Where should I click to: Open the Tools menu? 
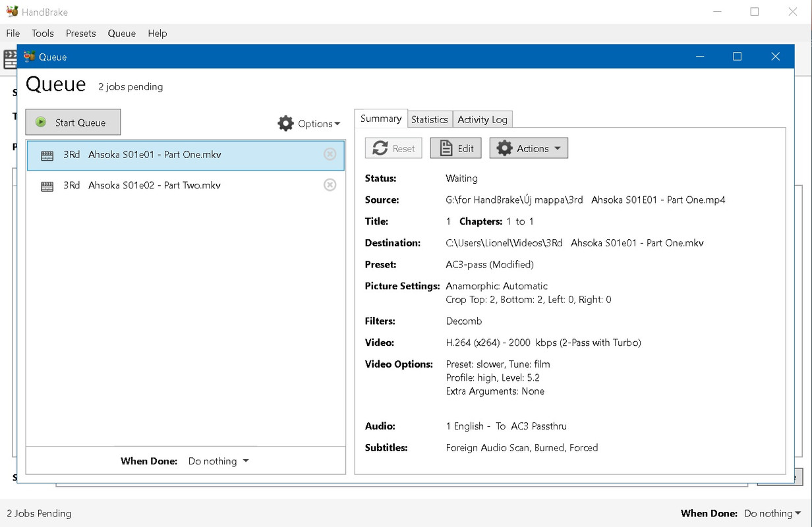click(43, 33)
